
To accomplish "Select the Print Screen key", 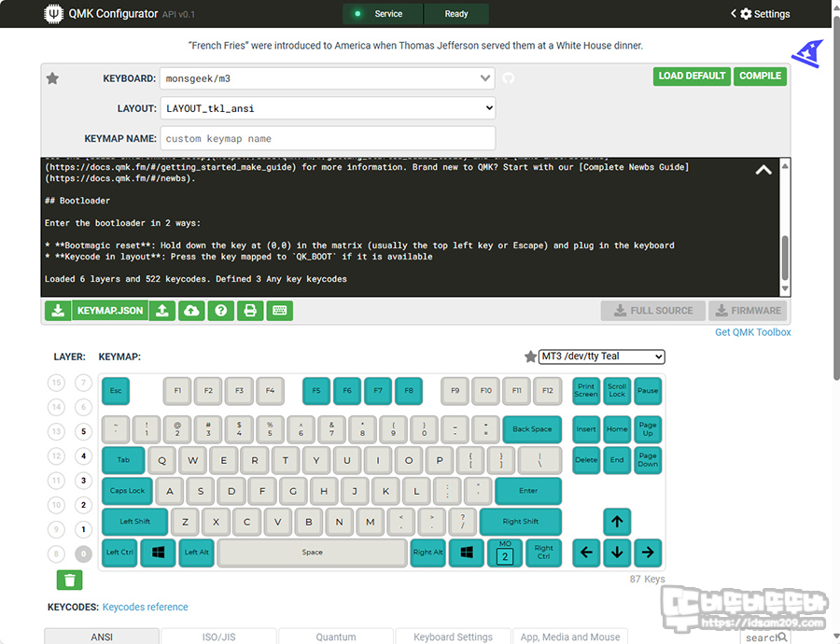I will [x=586, y=390].
